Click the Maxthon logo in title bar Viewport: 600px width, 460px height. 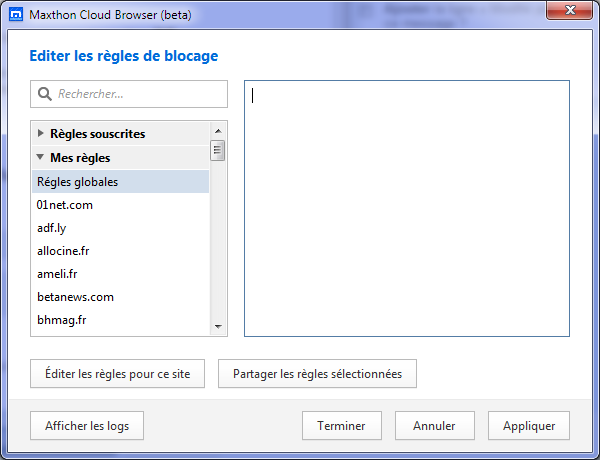[16, 15]
